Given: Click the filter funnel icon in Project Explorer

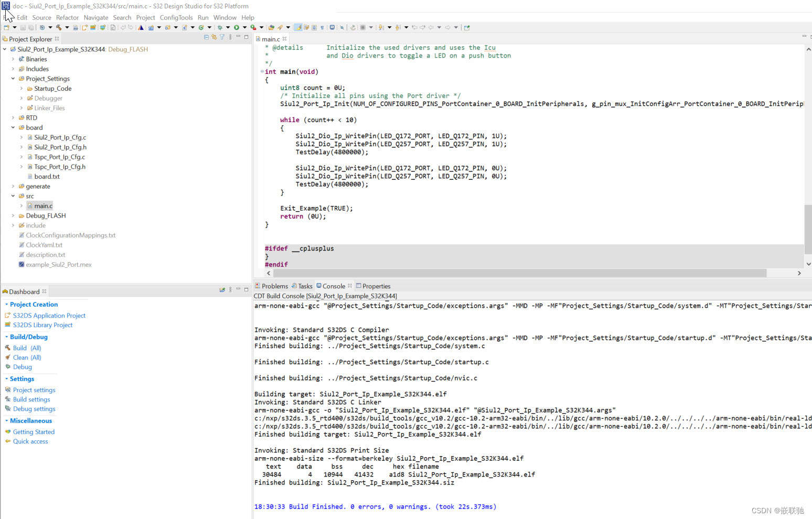Looking at the screenshot, I should click(x=222, y=37).
